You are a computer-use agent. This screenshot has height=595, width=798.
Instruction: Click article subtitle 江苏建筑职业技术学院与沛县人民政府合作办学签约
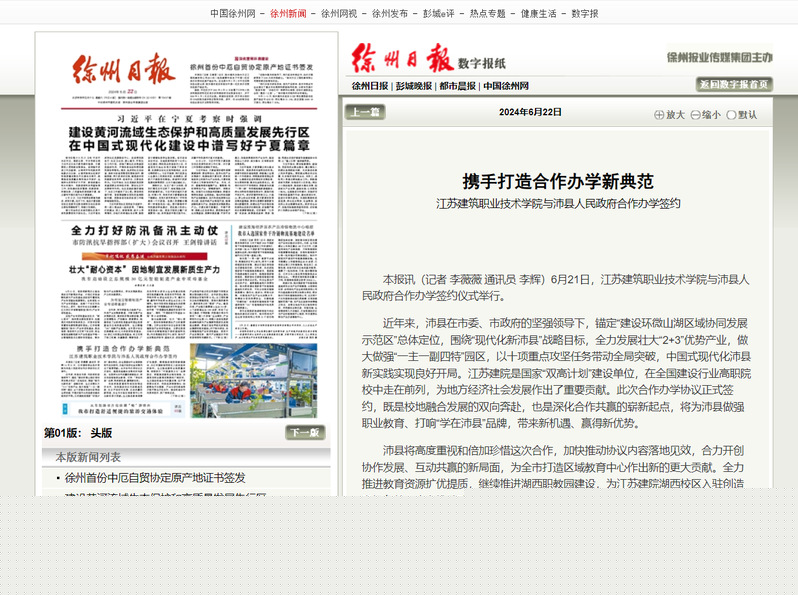[x=558, y=204]
